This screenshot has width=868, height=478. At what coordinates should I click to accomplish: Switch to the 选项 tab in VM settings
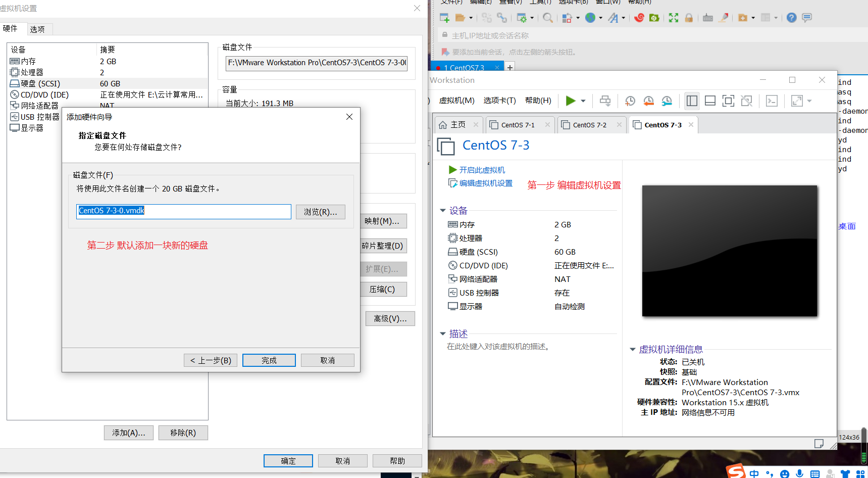[37, 29]
